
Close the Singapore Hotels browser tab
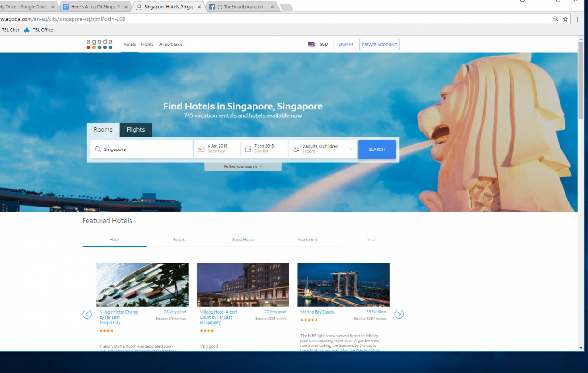coord(199,7)
